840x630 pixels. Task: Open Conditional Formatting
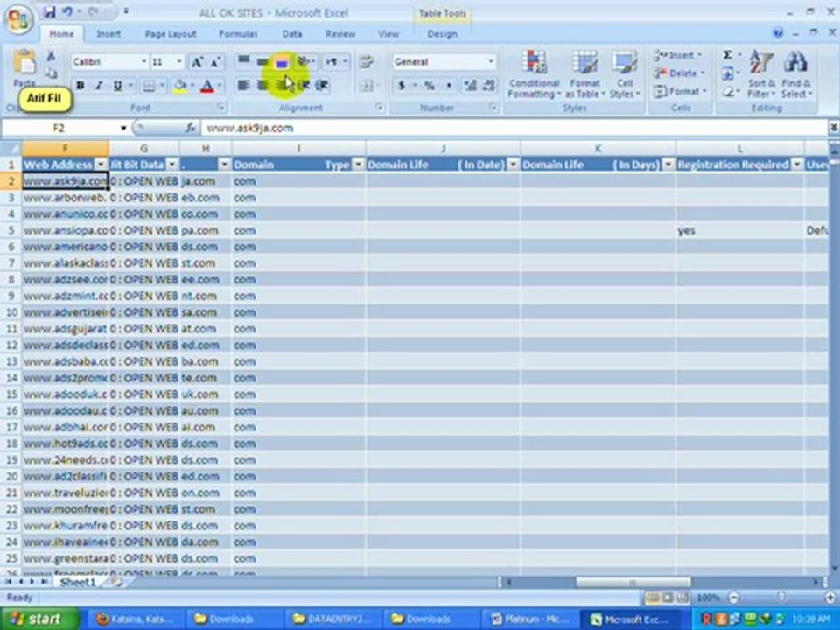point(534,73)
